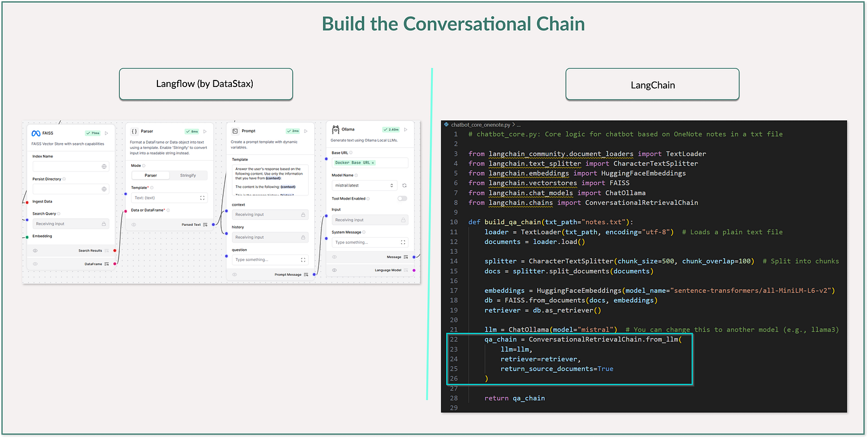This screenshot has width=868, height=438.
Task: Refresh the Ollama model list
Action: tap(405, 185)
